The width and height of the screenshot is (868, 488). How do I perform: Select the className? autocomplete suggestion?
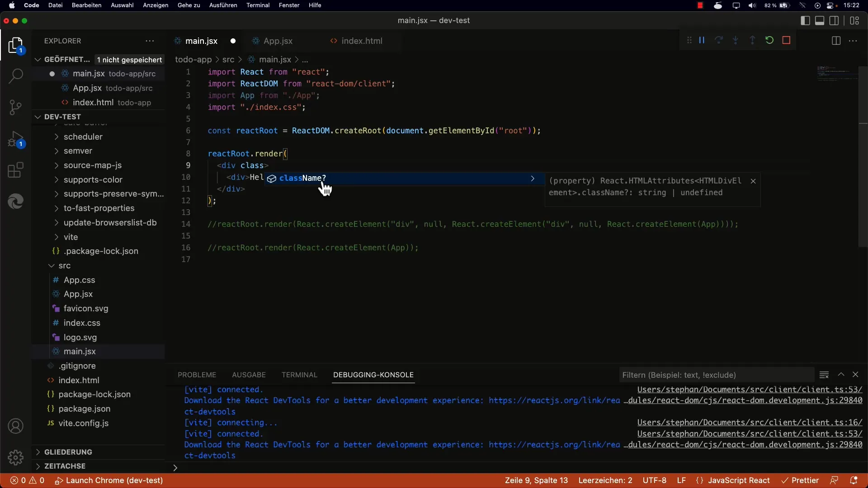coord(404,178)
